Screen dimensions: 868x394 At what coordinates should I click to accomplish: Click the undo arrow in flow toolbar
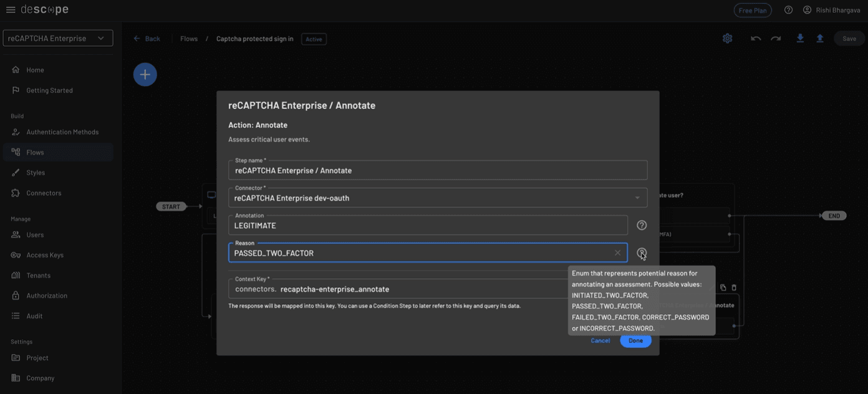[x=756, y=39]
